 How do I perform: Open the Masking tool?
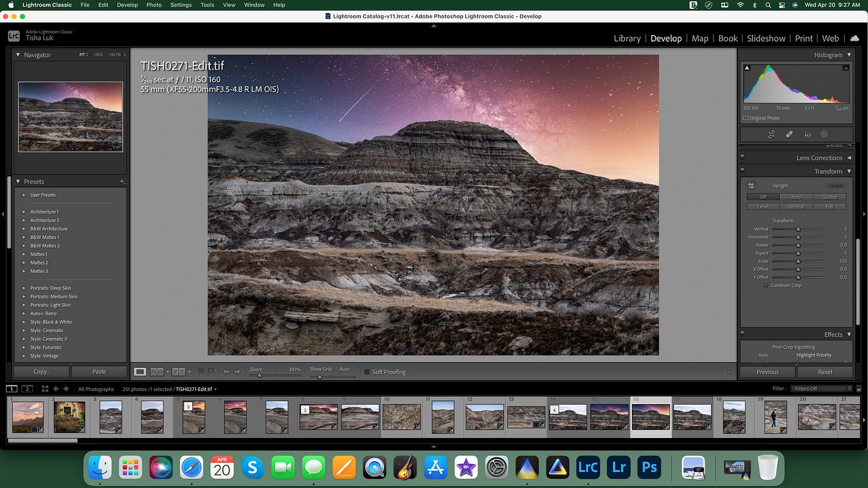tap(824, 135)
